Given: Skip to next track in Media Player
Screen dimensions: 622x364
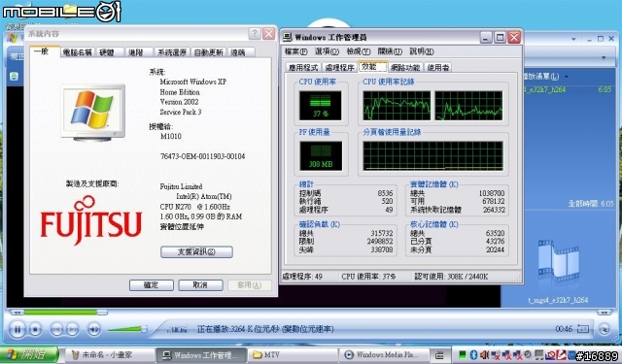Looking at the screenshot, I should point(72,329).
